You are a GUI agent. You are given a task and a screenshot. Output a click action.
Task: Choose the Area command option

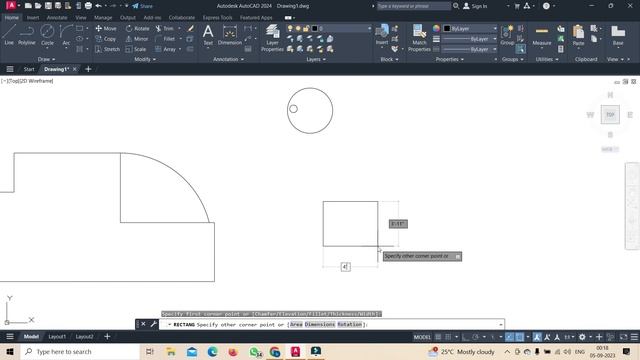296,324
